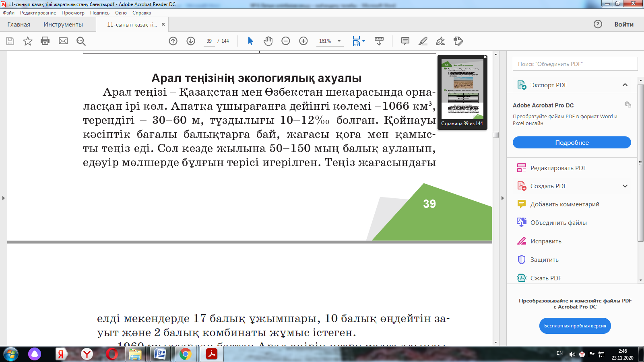
Task: Activate the arrow selection tool
Action: tap(250, 41)
